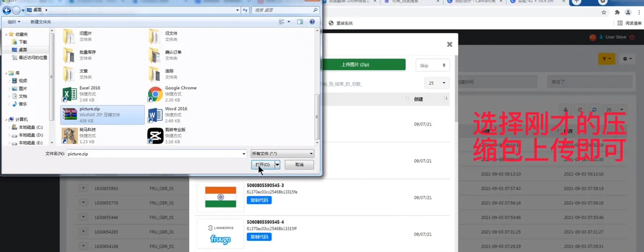The height and width of the screenshot is (252, 644).
Task: Open file type filter 所有文件 (*.*)
Action: click(x=282, y=153)
